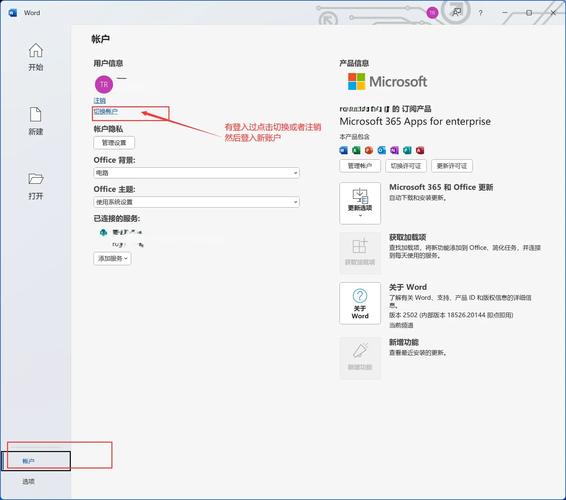Close the Word window
Screen dimensions: 566x500
[553, 13]
